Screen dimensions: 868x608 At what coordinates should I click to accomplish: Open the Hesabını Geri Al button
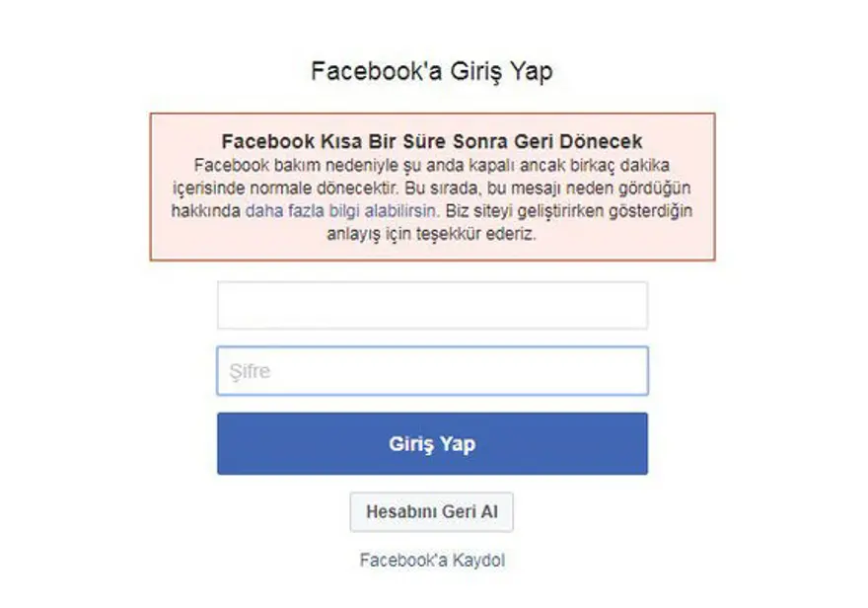432,512
